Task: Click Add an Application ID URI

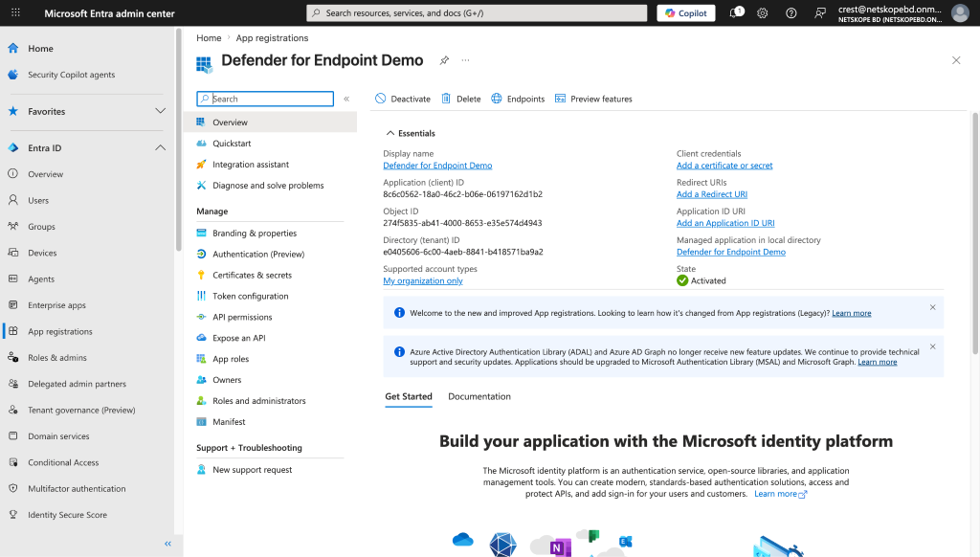Action: click(725, 223)
